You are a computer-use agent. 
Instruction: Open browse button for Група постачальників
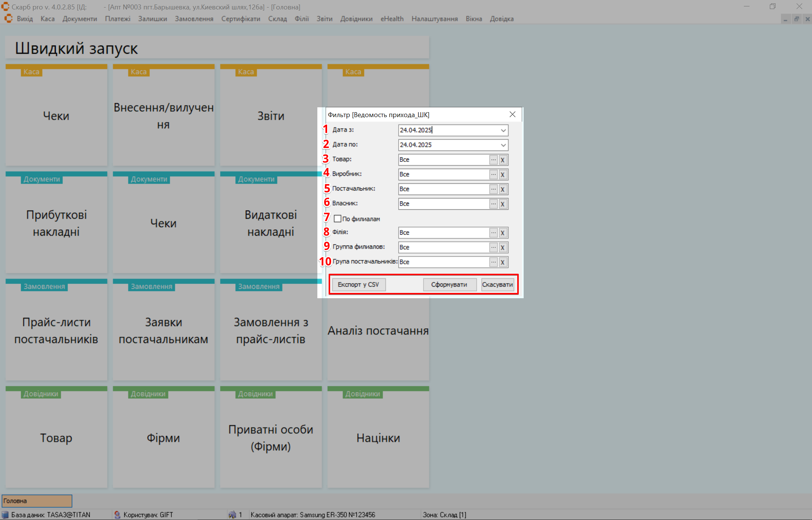click(x=493, y=262)
